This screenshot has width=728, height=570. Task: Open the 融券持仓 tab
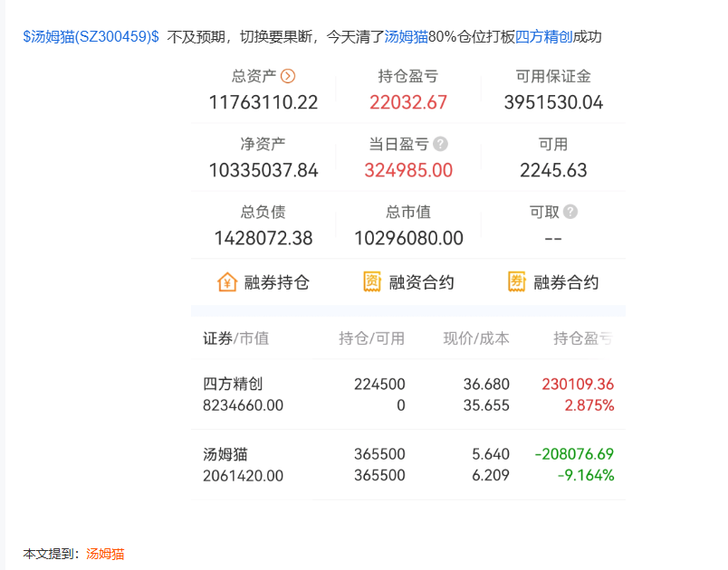pyautogui.click(x=263, y=282)
